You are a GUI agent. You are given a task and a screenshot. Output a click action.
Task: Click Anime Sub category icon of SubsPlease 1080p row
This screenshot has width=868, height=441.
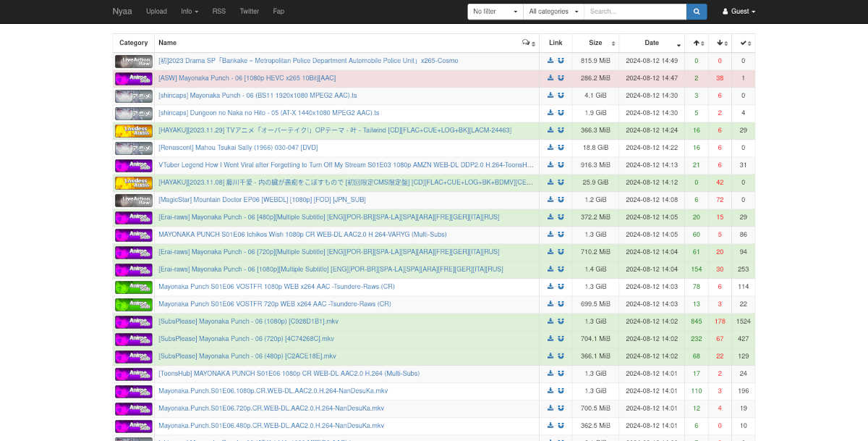[x=134, y=322]
